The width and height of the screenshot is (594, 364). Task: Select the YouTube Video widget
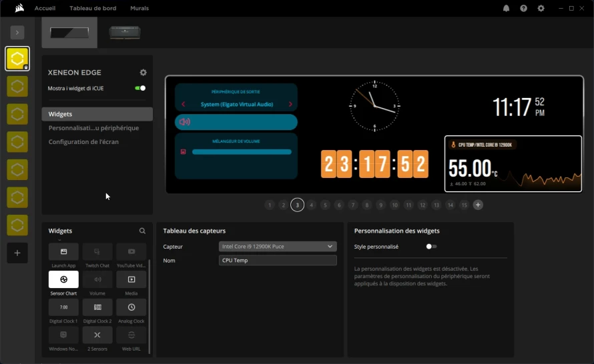pyautogui.click(x=131, y=251)
